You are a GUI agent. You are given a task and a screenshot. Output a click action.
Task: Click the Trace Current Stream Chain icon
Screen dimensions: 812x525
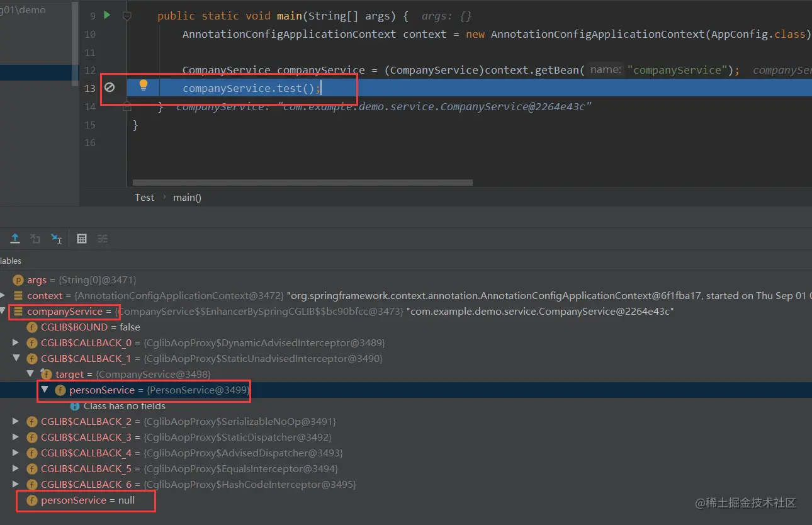[103, 239]
